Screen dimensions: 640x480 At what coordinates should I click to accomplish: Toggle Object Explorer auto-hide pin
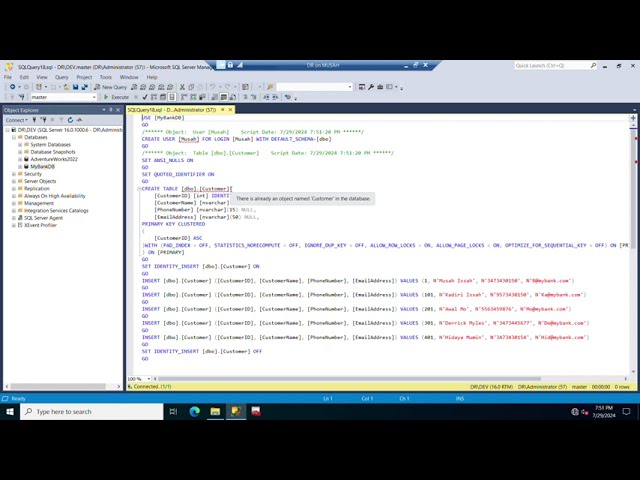tap(111, 110)
